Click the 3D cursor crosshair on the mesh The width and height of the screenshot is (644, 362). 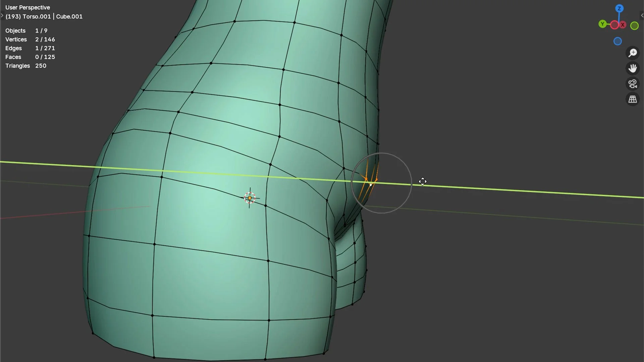pos(250,198)
